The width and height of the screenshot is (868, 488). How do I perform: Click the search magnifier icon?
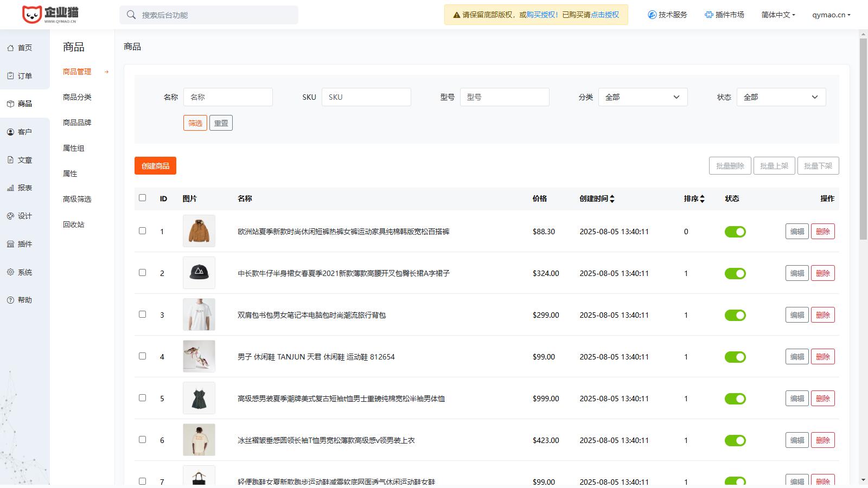click(x=131, y=15)
